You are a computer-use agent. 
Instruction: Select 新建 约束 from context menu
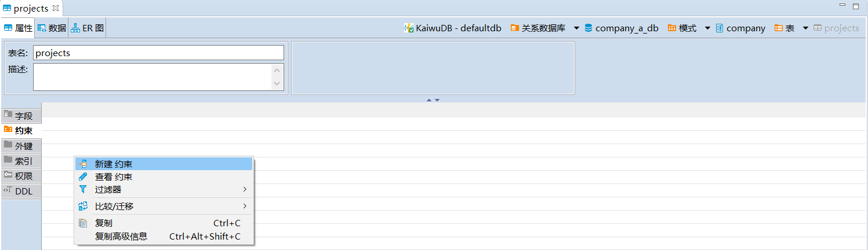pyautogui.click(x=114, y=164)
